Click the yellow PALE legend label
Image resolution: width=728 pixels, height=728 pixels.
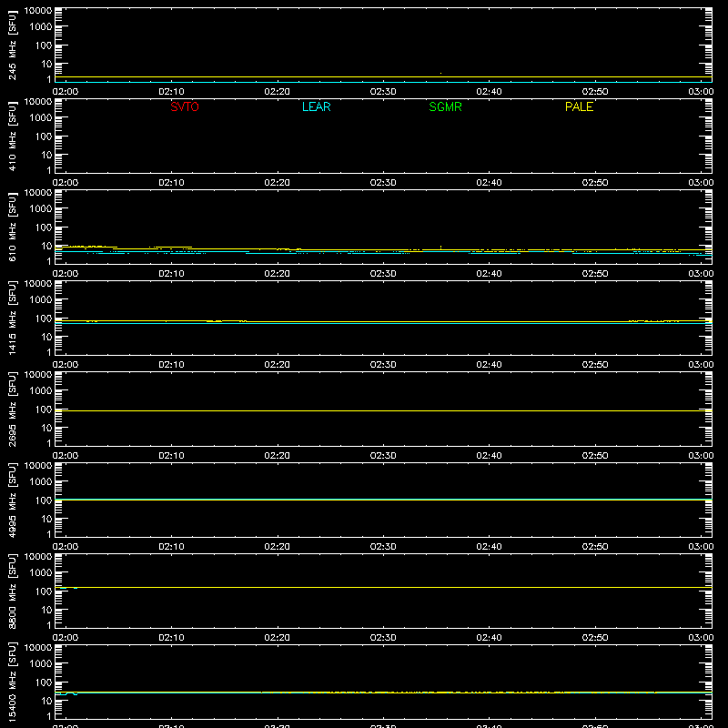point(579,106)
